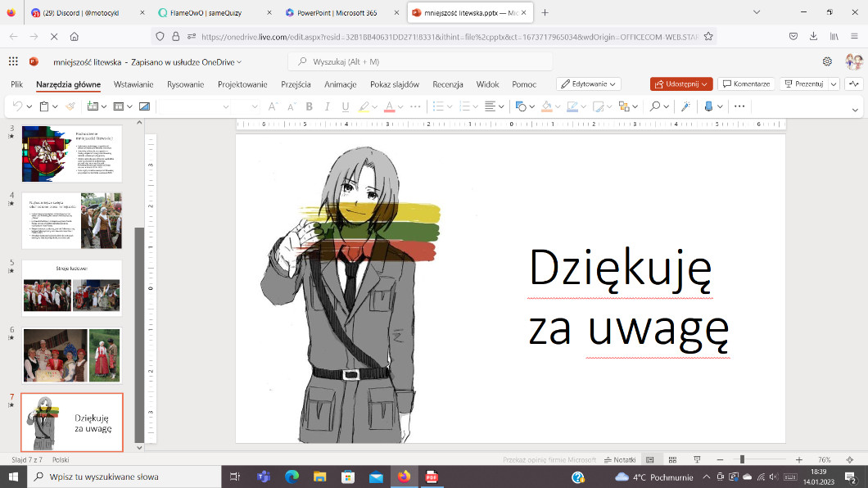Open the Designer magic wand tool
Viewport: 868px width, 488px height.
click(685, 106)
